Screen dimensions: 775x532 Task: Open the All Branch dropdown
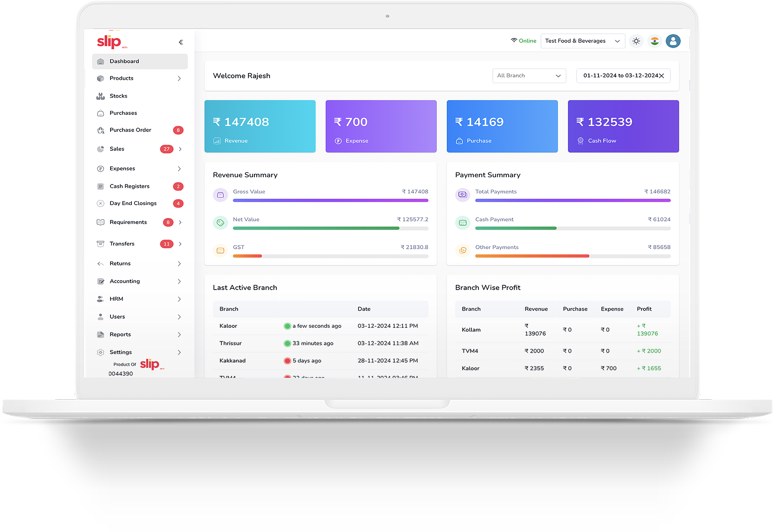pos(529,76)
